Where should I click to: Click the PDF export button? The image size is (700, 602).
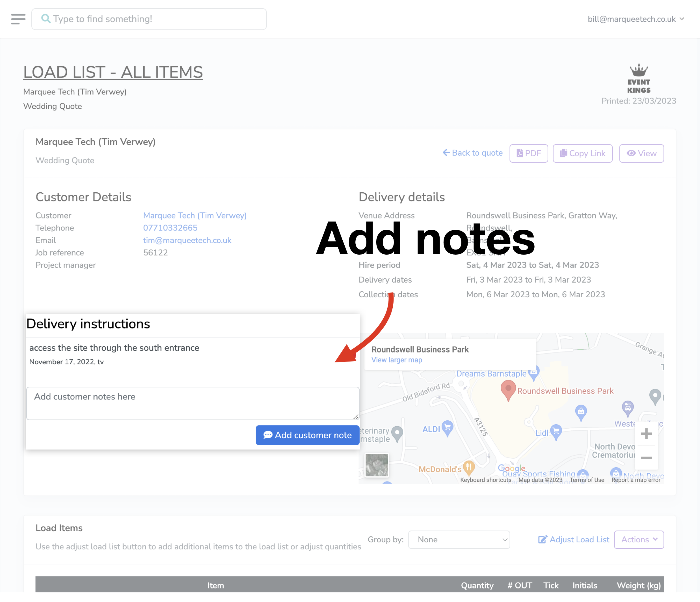[528, 153]
